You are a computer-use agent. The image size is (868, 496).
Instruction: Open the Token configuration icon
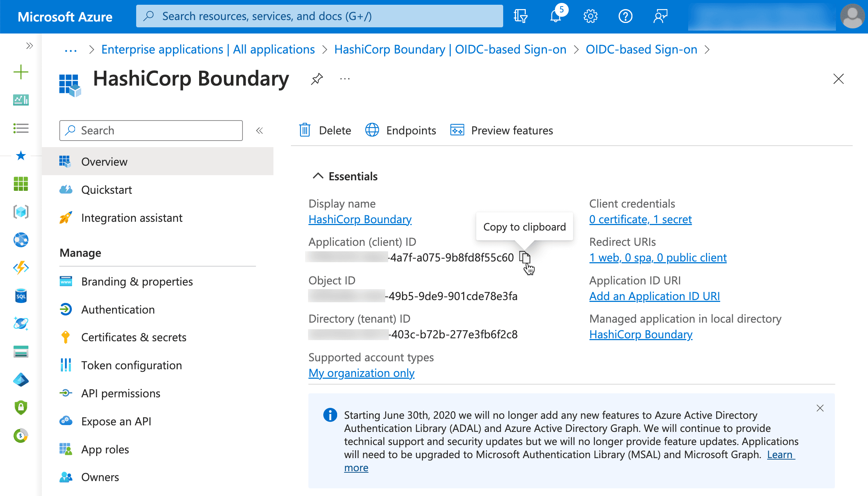(x=66, y=365)
